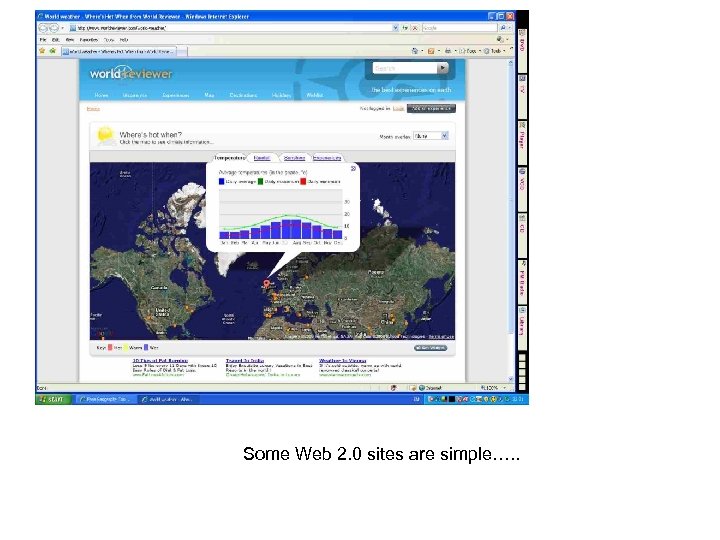
Task: Click the World Reviewer logo
Action: (x=131, y=74)
